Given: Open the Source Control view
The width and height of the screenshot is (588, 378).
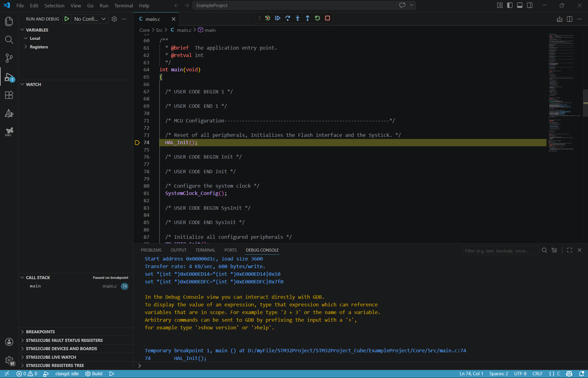Looking at the screenshot, I should point(9,58).
